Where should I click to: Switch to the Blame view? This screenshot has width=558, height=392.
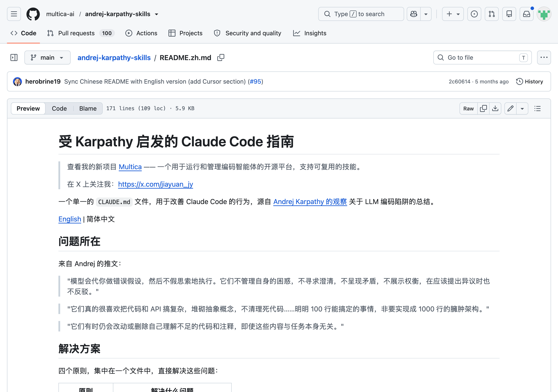tap(88, 108)
